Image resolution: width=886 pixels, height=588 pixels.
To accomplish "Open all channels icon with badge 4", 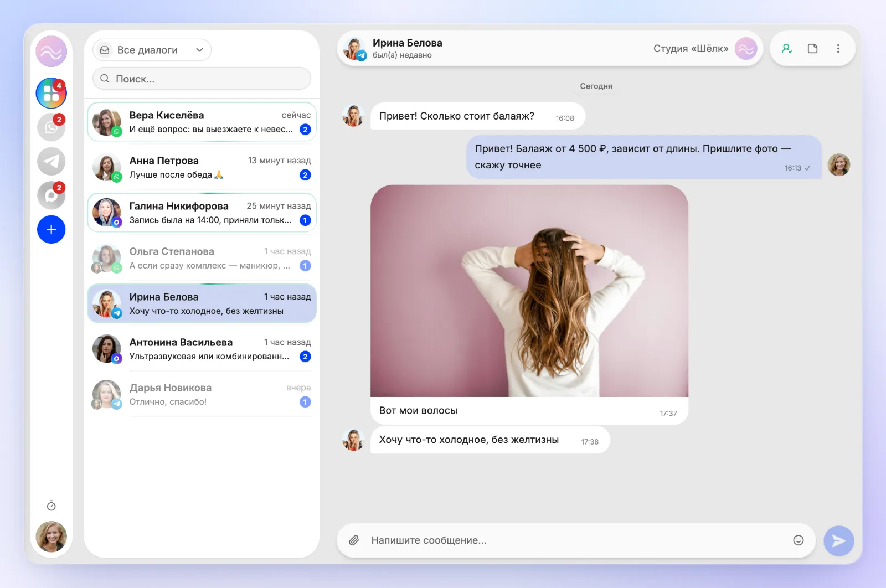I will tap(51, 93).
